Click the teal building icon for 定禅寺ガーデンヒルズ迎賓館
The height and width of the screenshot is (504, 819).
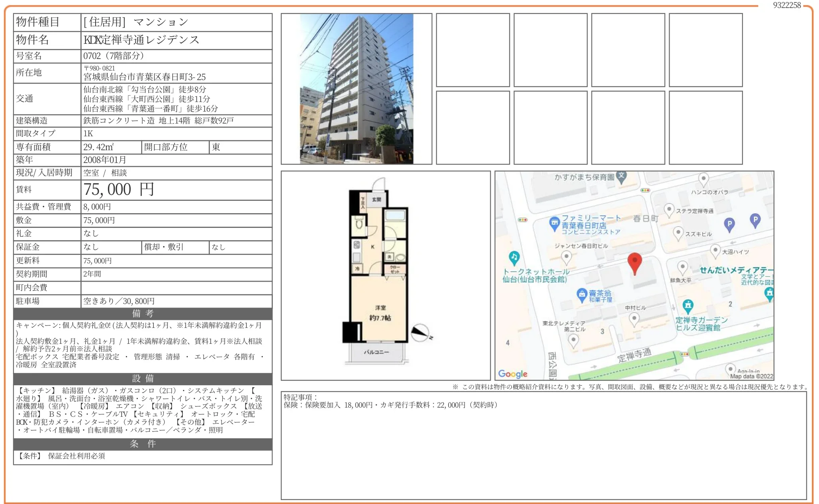pos(688,305)
